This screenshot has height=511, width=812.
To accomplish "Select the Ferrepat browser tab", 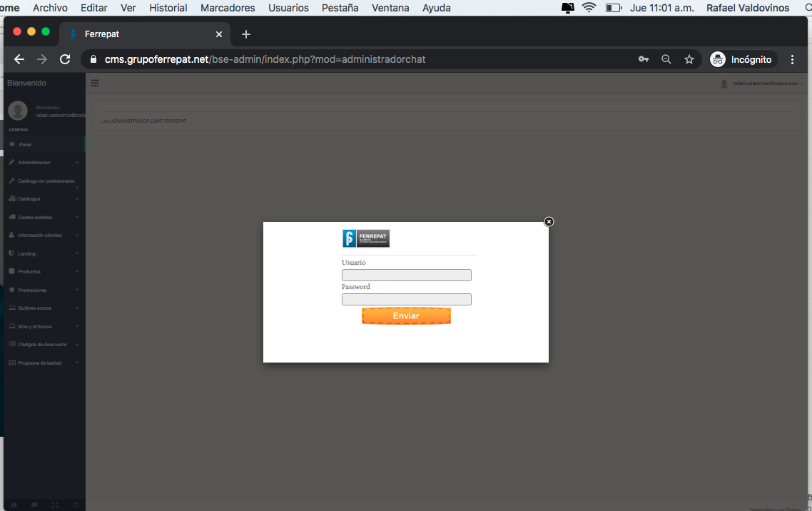I will [146, 34].
